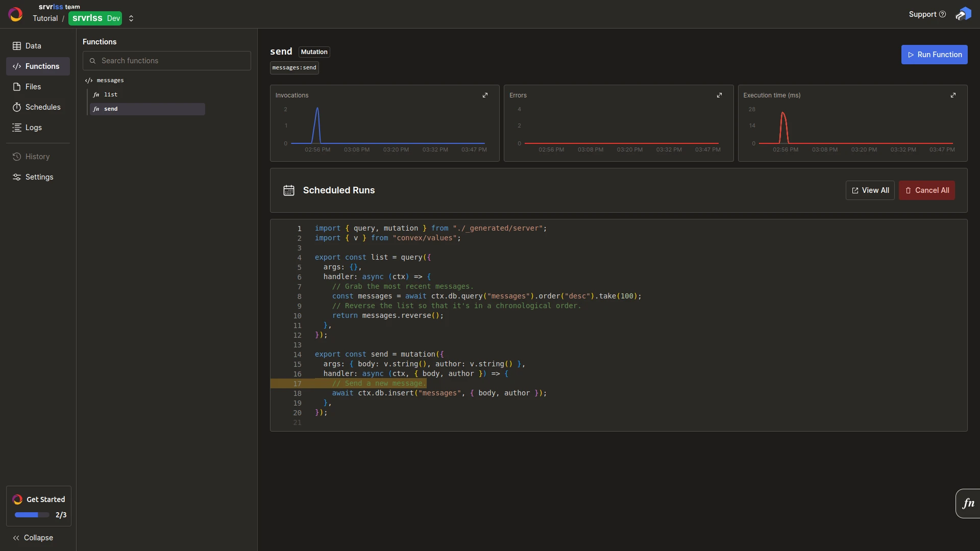Click the Run Function button
The image size is (980, 551).
[x=934, y=55]
